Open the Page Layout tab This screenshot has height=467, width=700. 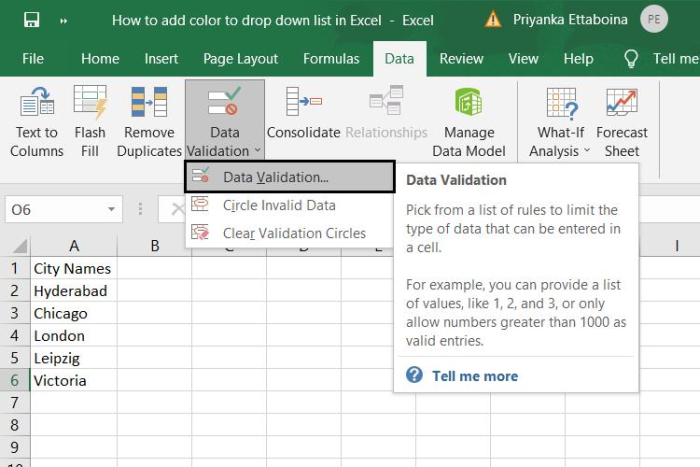241,59
